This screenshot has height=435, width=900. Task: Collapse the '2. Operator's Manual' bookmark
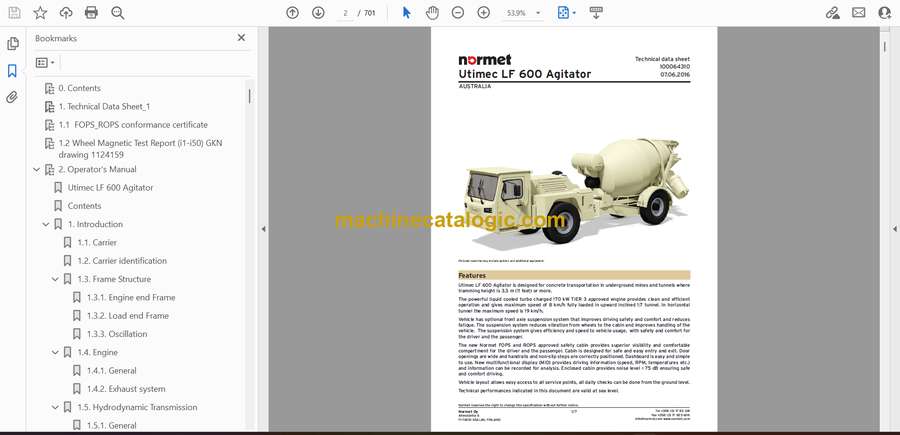[x=37, y=169]
